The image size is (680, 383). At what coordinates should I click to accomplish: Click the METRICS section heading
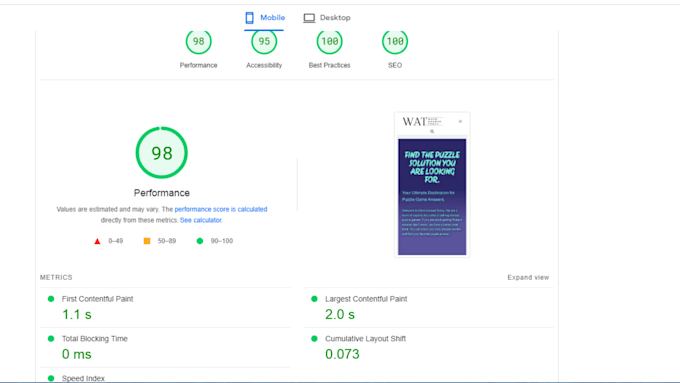point(56,277)
